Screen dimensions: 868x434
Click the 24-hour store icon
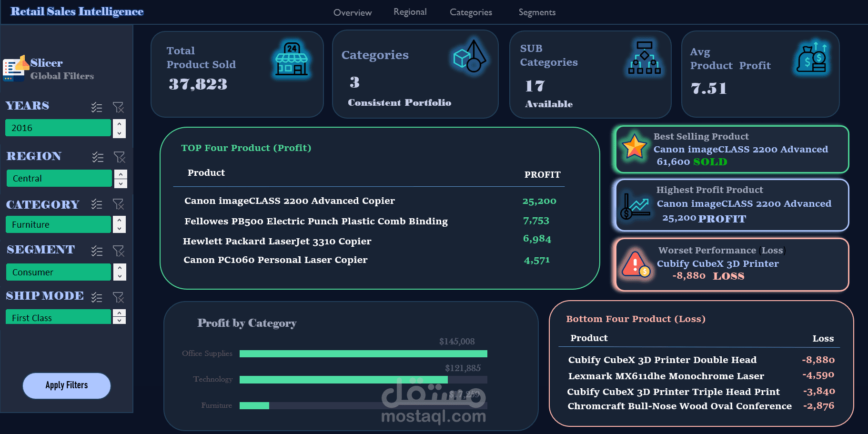292,60
